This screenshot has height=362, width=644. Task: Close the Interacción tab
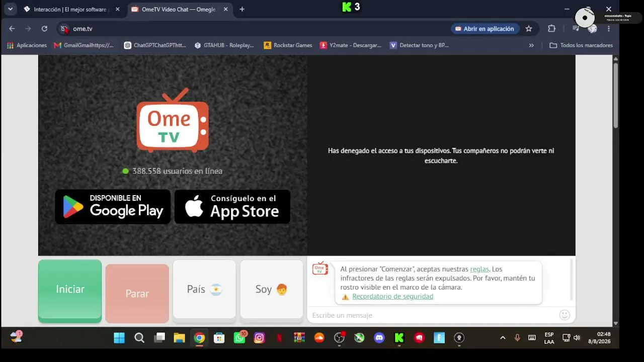tap(117, 9)
